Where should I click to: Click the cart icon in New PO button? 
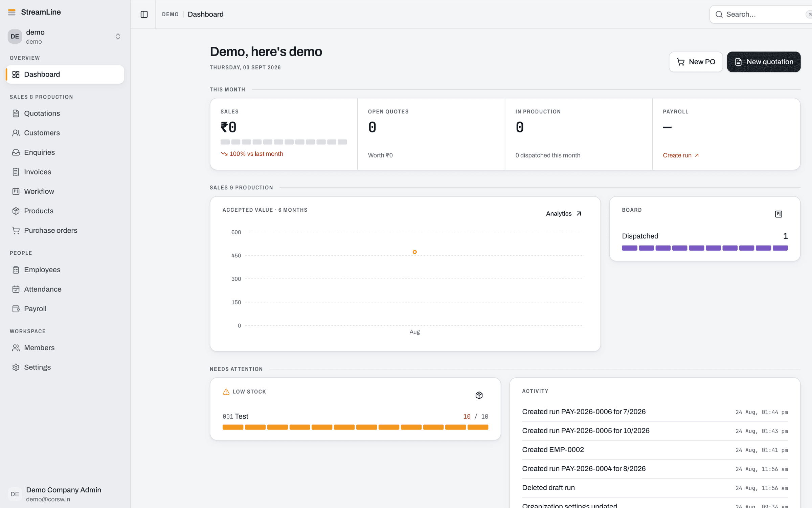tap(681, 62)
